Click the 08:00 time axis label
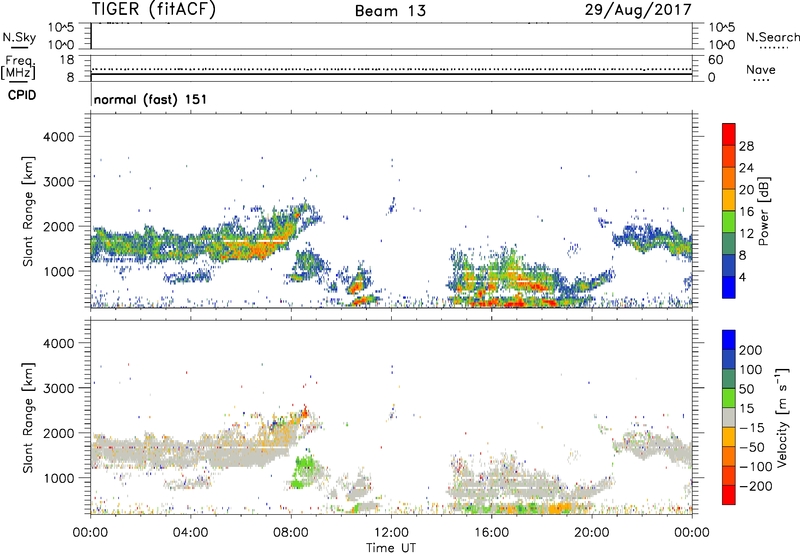Image resolution: width=800 pixels, height=554 pixels. pos(291,533)
